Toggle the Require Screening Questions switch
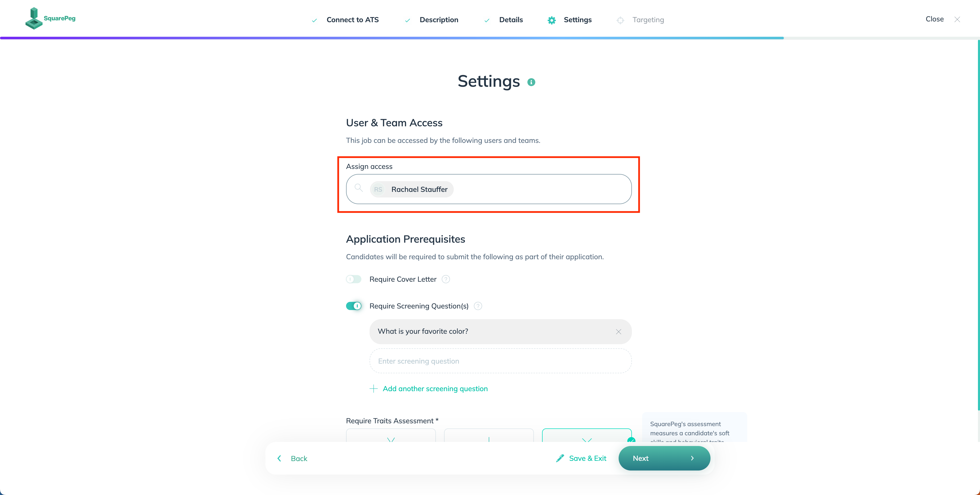The width and height of the screenshot is (980, 495). 354,306
